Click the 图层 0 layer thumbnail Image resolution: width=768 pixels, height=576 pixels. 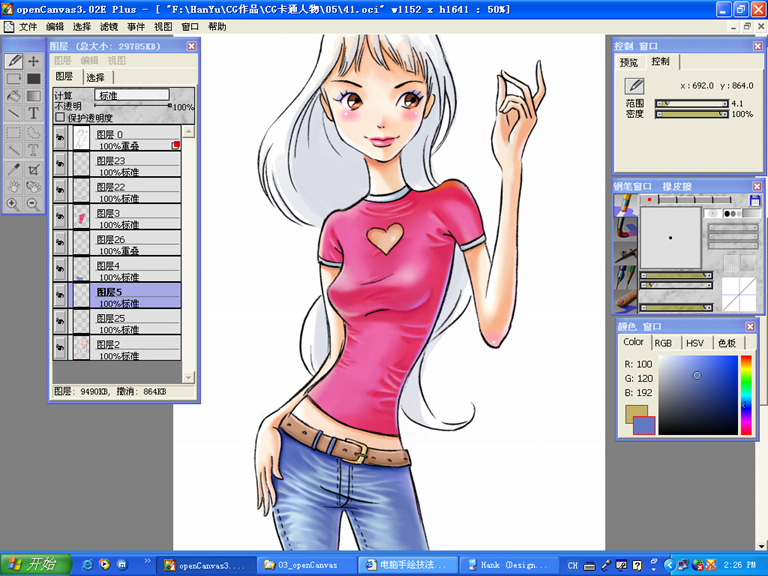click(x=81, y=139)
